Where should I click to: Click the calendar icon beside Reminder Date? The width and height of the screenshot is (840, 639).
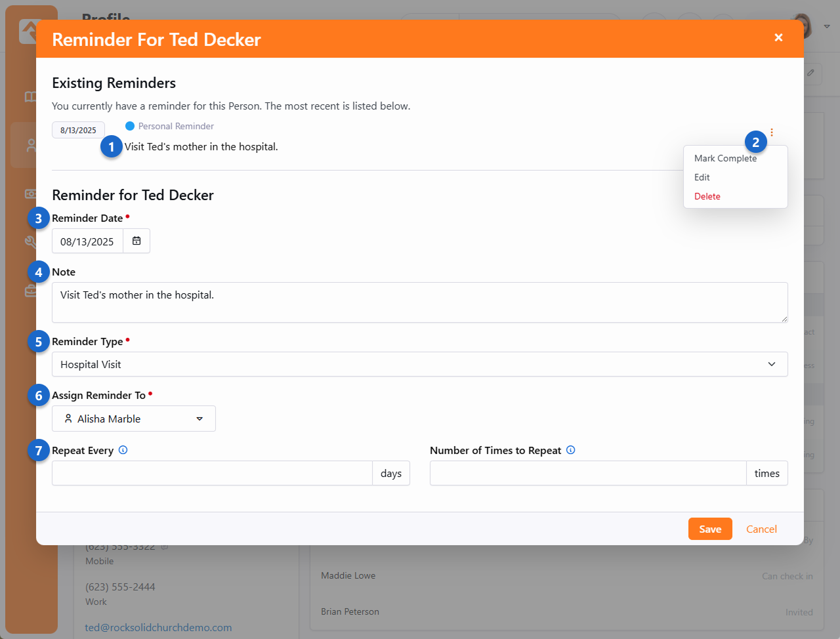[x=136, y=241]
